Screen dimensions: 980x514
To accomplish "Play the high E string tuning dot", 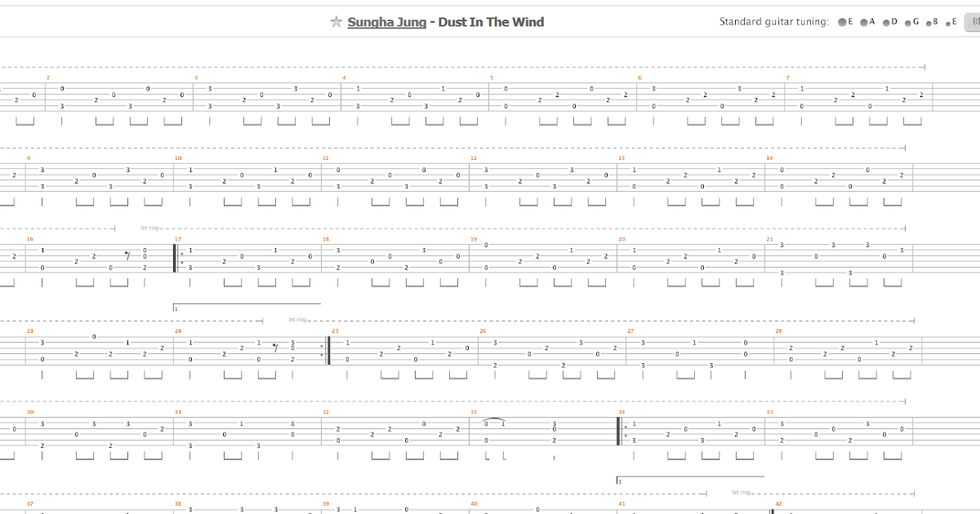I will 947,24.
